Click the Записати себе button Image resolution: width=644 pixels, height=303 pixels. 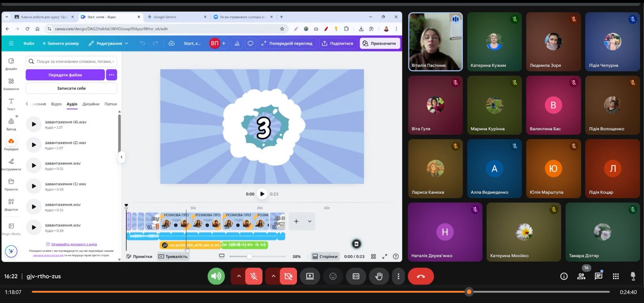point(71,88)
